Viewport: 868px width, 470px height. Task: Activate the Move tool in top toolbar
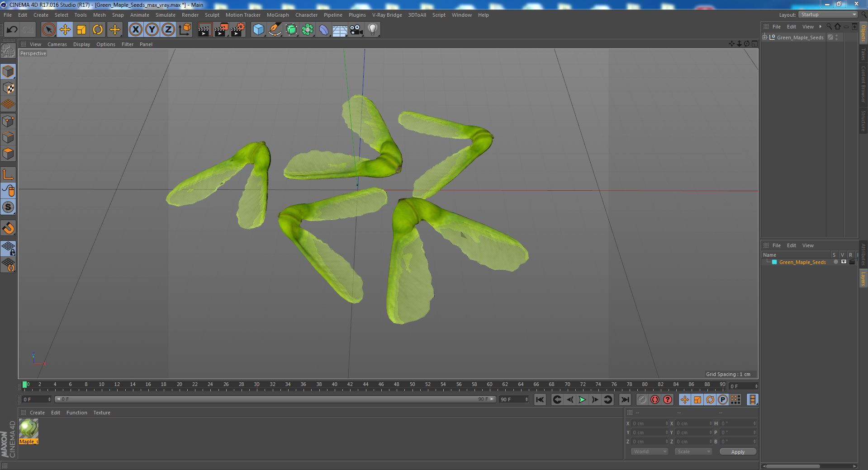65,30
